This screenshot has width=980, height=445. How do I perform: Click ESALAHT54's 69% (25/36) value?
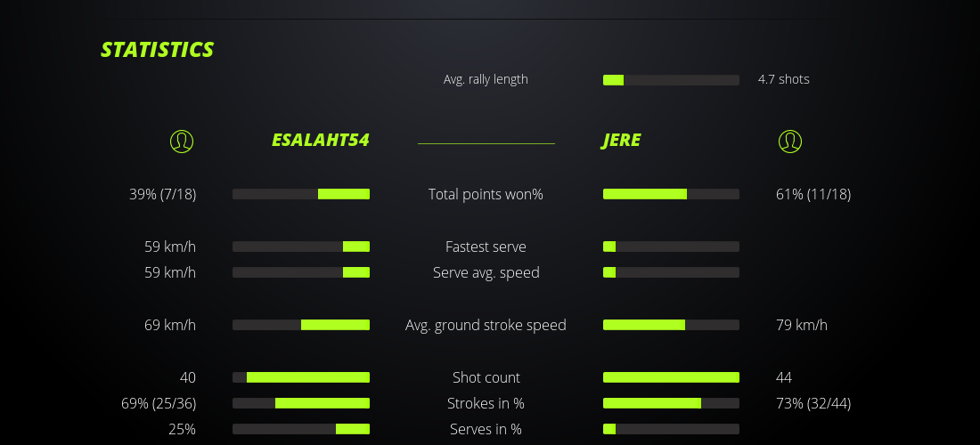[159, 403]
